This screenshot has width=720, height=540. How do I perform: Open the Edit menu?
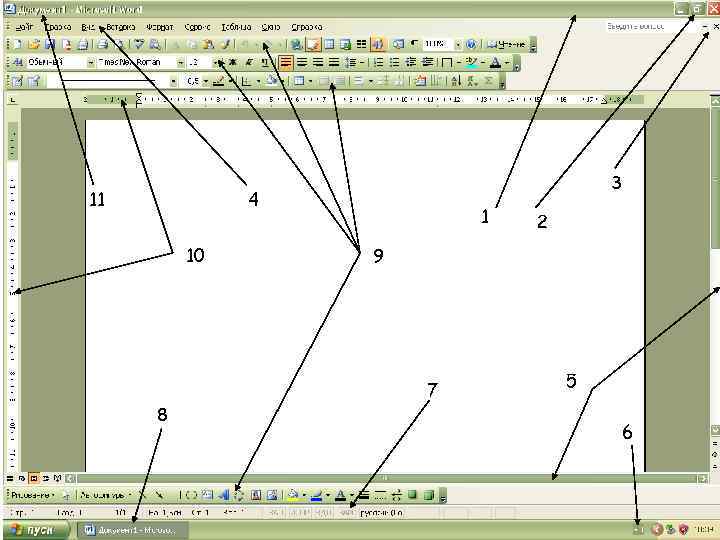58,27
